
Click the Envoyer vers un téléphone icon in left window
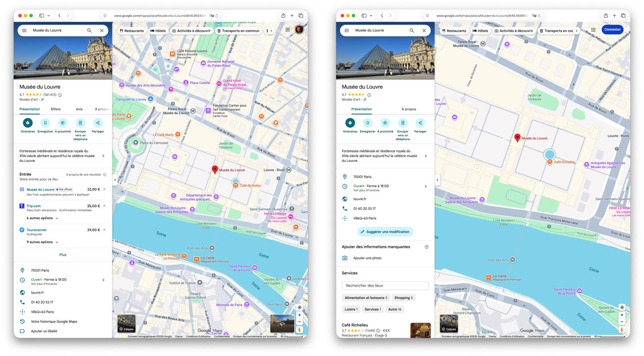point(80,123)
